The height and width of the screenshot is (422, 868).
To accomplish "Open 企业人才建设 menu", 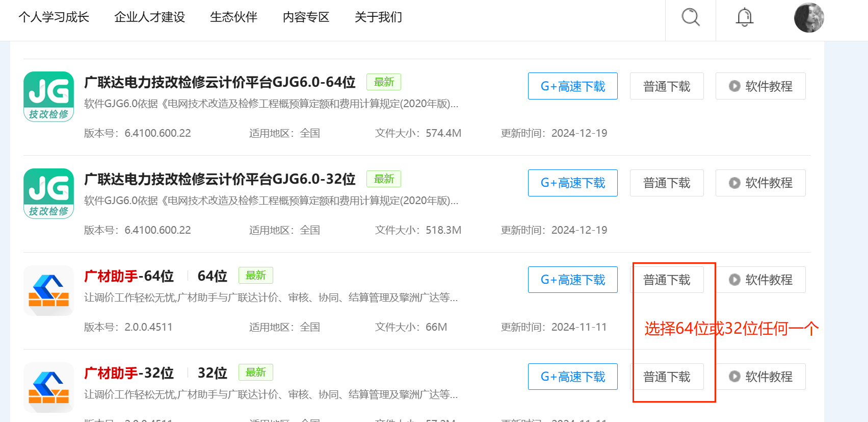I will [x=149, y=17].
